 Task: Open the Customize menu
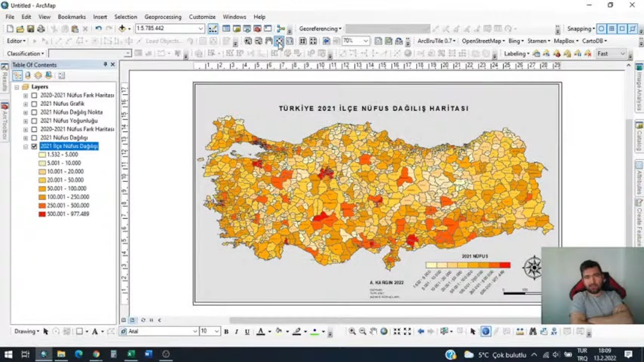[x=202, y=17]
